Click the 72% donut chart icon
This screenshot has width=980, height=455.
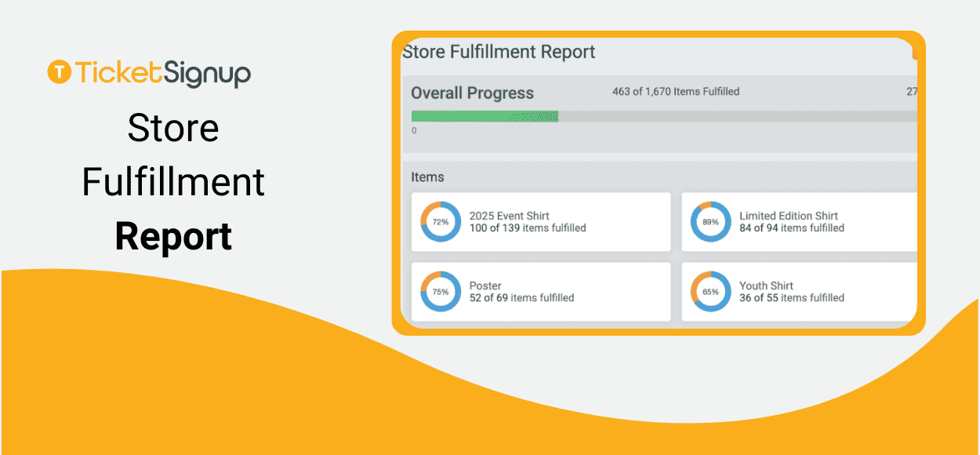click(x=441, y=222)
